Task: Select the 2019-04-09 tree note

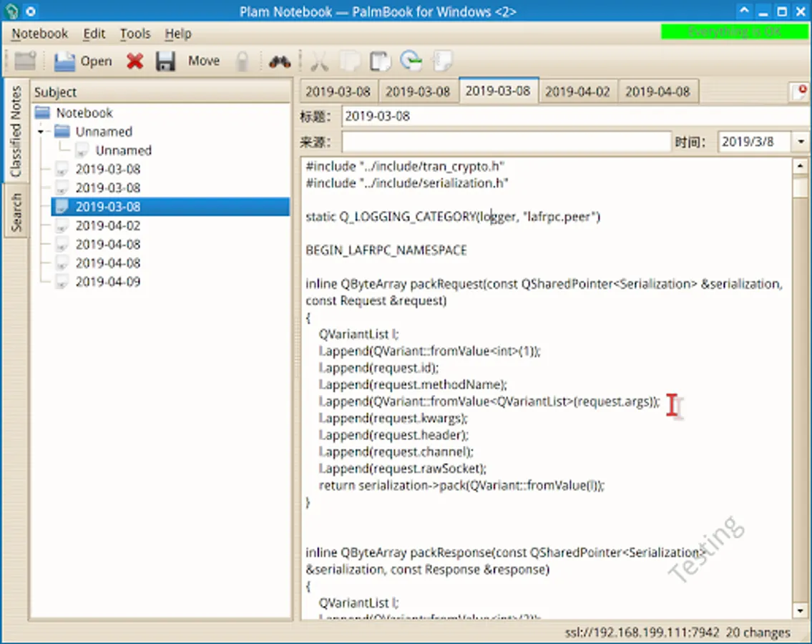Action: click(x=108, y=281)
